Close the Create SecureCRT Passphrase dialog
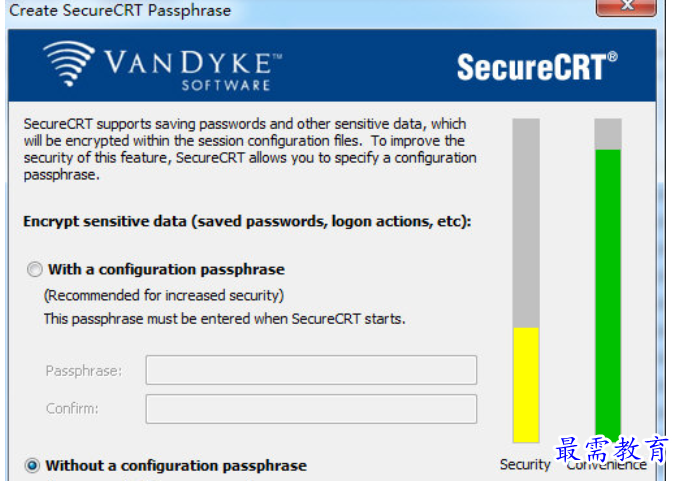This screenshot has height=481, width=677. (x=626, y=9)
